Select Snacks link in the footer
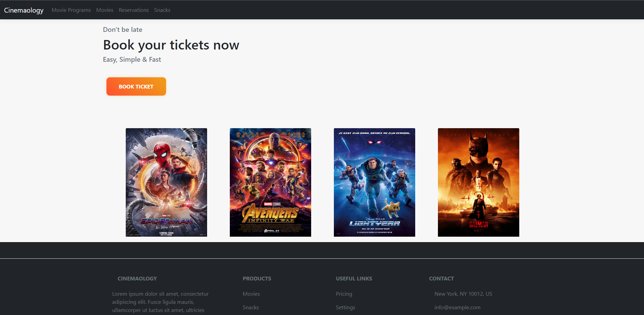 [250, 307]
